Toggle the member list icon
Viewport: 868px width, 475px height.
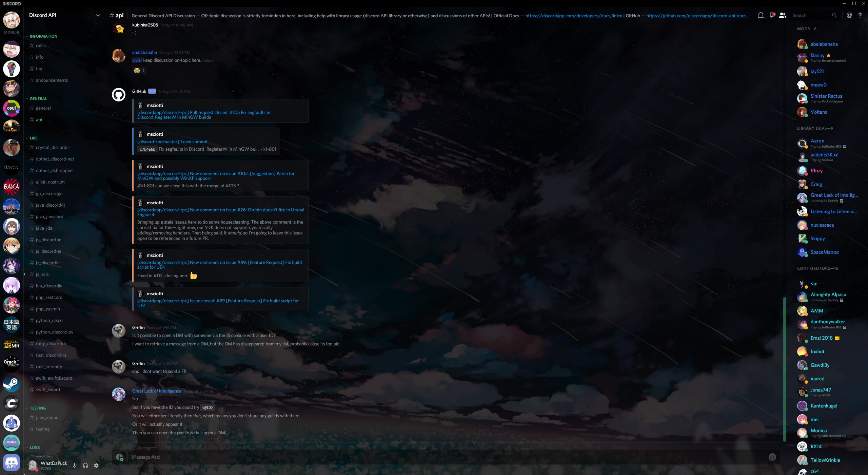point(783,15)
